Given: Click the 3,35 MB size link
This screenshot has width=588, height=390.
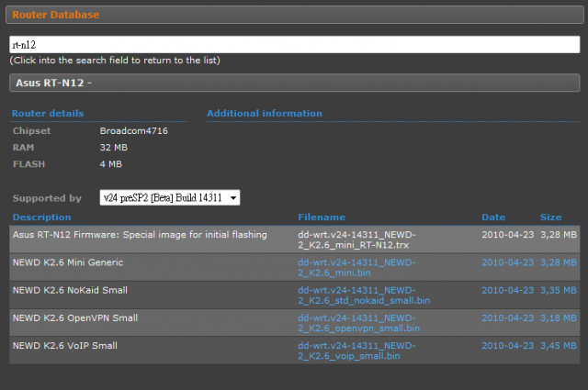Looking at the screenshot, I should [x=559, y=290].
